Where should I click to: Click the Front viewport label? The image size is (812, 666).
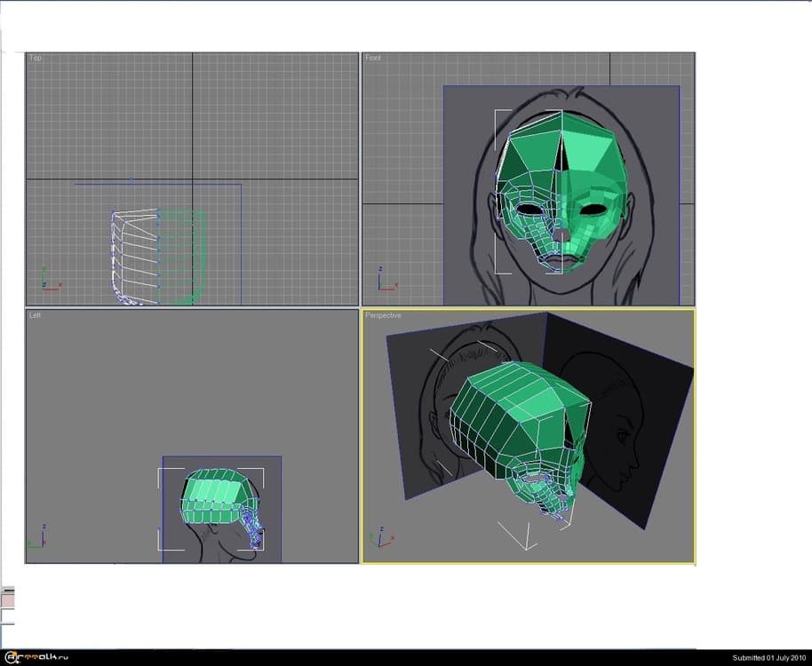pyautogui.click(x=373, y=59)
